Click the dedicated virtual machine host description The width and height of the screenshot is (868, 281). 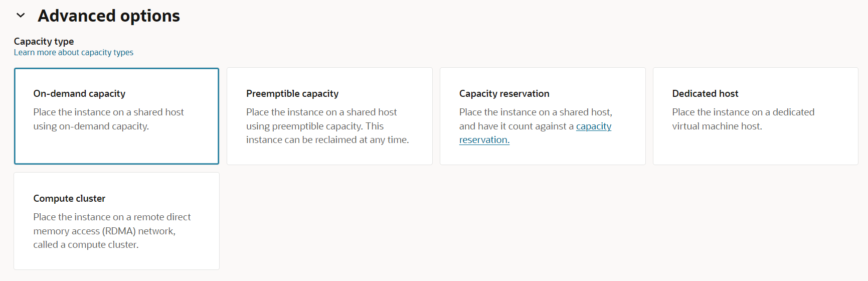743,119
